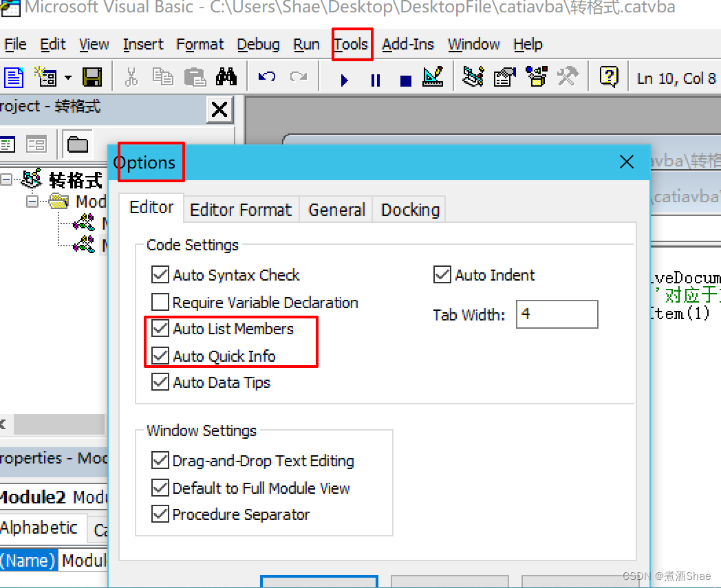Collapse the Modules folder node
This screenshot has height=588, width=721.
point(32,202)
